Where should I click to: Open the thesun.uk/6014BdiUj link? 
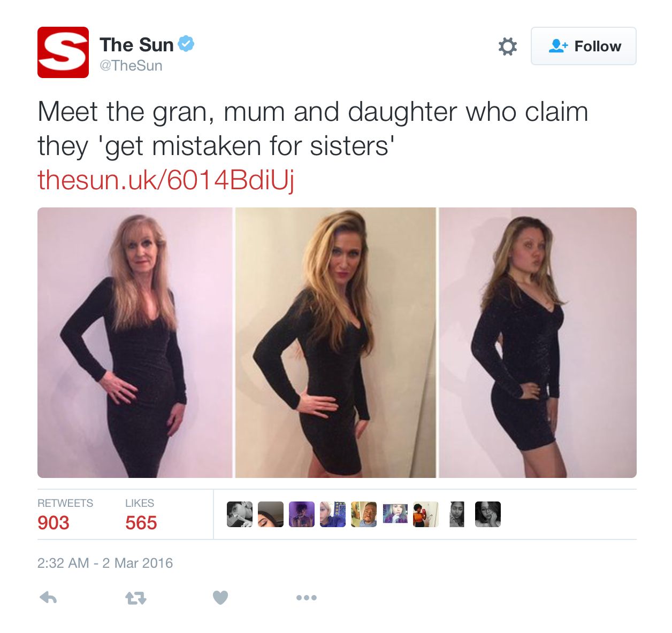point(166,180)
